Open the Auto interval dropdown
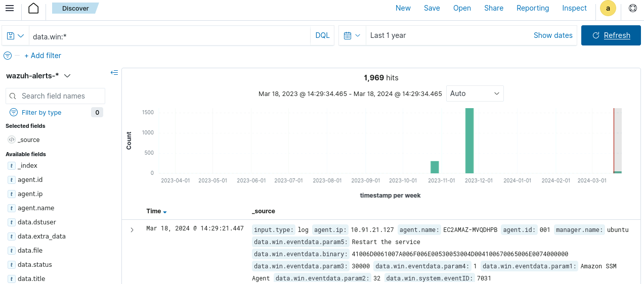Image resolution: width=644 pixels, height=284 pixels. (475, 93)
